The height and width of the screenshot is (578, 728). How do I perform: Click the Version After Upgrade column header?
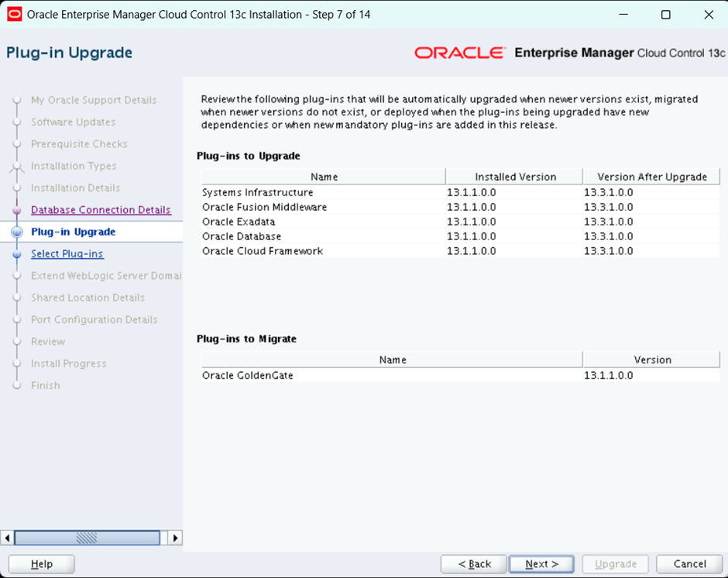651,177
